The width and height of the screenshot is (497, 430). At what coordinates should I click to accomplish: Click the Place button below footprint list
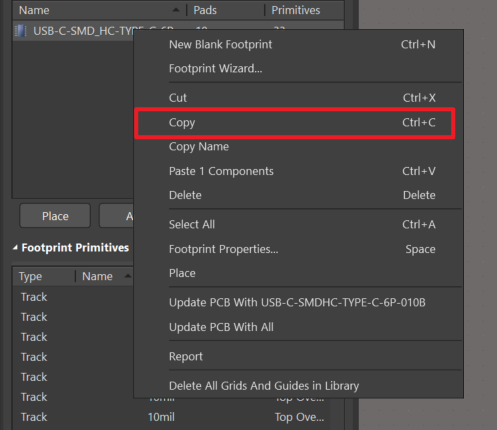click(55, 216)
